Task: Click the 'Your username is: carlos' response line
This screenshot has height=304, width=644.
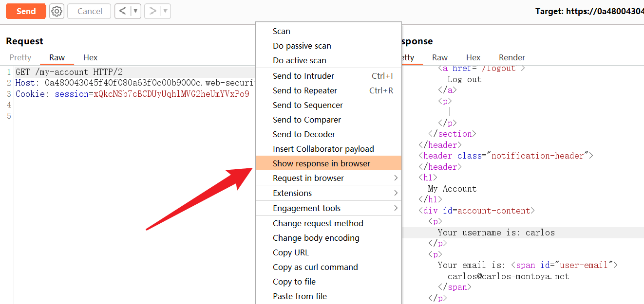Action: [x=496, y=232]
